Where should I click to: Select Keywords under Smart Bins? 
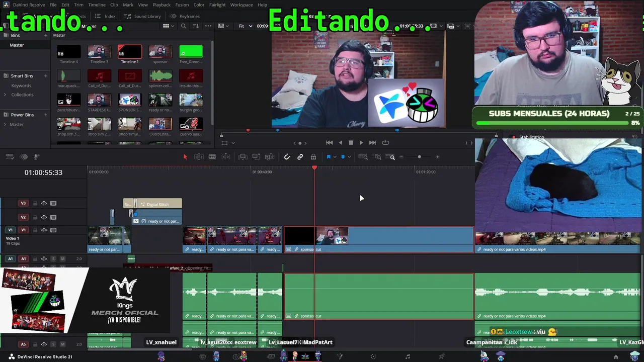pos(21,86)
